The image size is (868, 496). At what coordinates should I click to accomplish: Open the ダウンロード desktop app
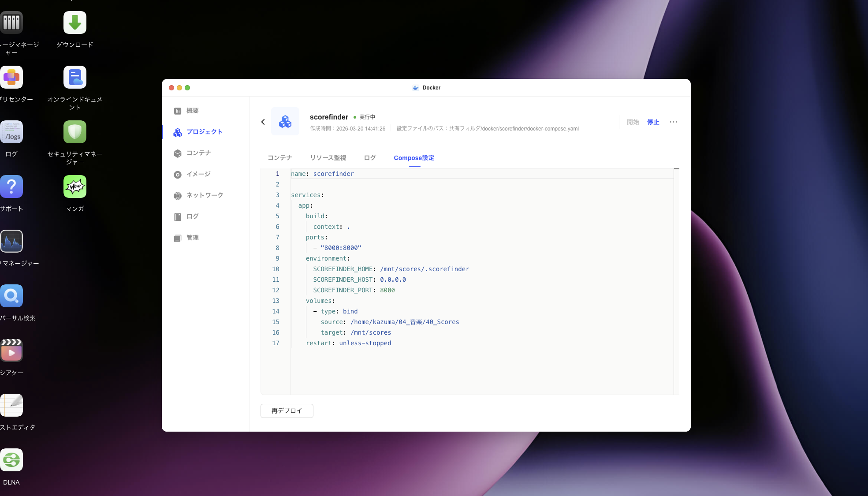(x=75, y=23)
